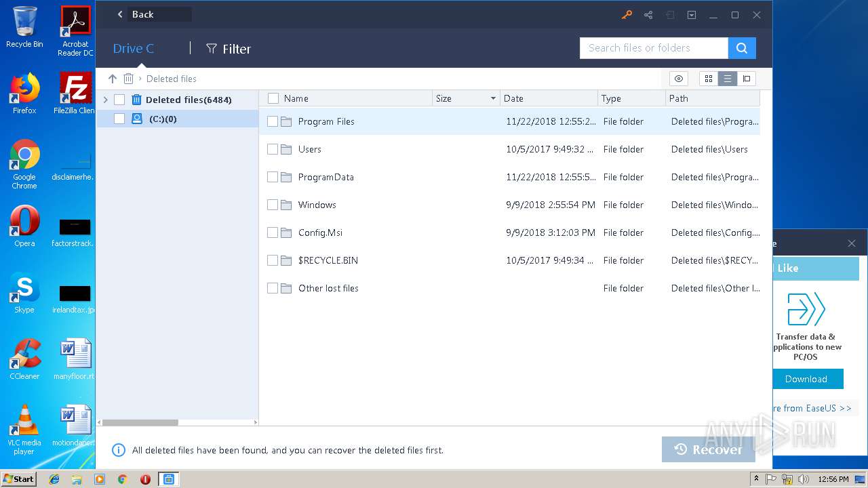Switch to list details view
868x488 pixels.
click(728, 79)
